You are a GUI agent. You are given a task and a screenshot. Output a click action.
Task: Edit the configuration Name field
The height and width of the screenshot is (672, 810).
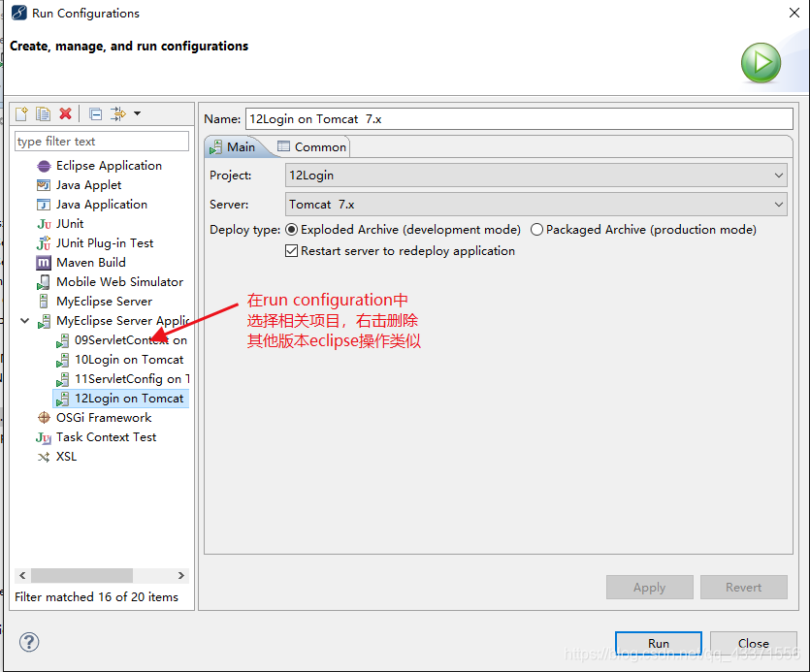pyautogui.click(x=519, y=119)
